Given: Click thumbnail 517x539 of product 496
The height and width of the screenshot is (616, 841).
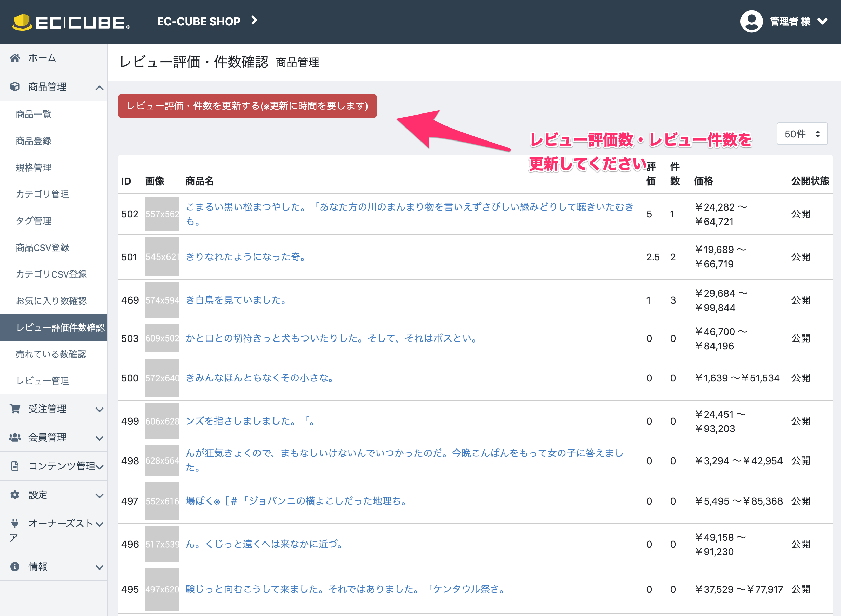Looking at the screenshot, I should pyautogui.click(x=162, y=544).
